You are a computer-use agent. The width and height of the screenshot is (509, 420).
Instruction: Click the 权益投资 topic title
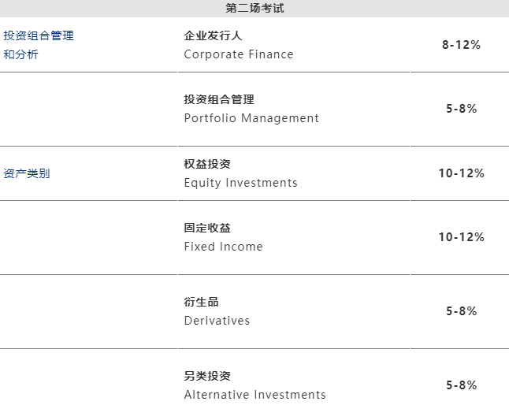click(x=207, y=164)
